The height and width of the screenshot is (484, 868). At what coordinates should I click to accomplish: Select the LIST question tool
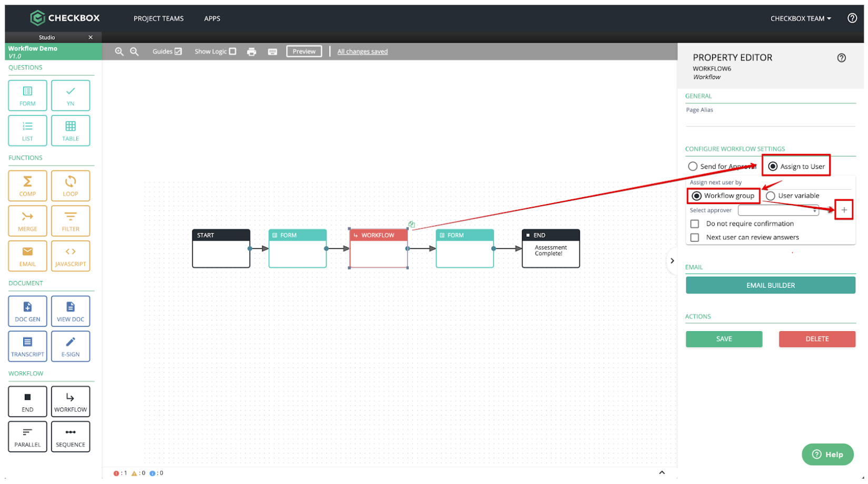click(x=27, y=130)
